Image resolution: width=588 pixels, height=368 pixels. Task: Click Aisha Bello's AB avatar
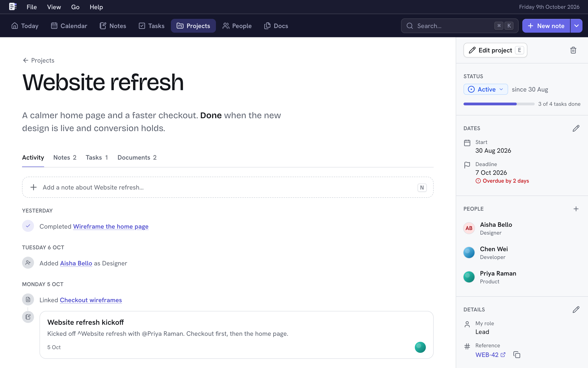click(469, 228)
